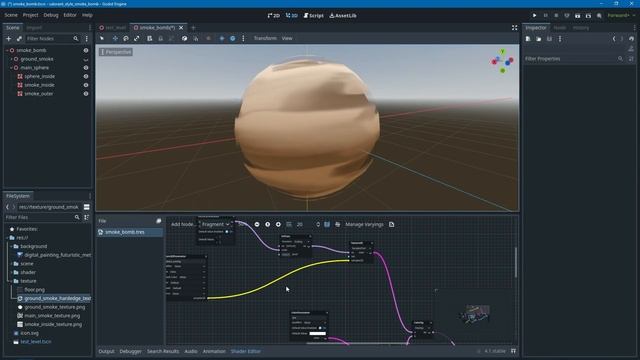
Task: Zoom in on the shader graph
Action: click(x=278, y=224)
